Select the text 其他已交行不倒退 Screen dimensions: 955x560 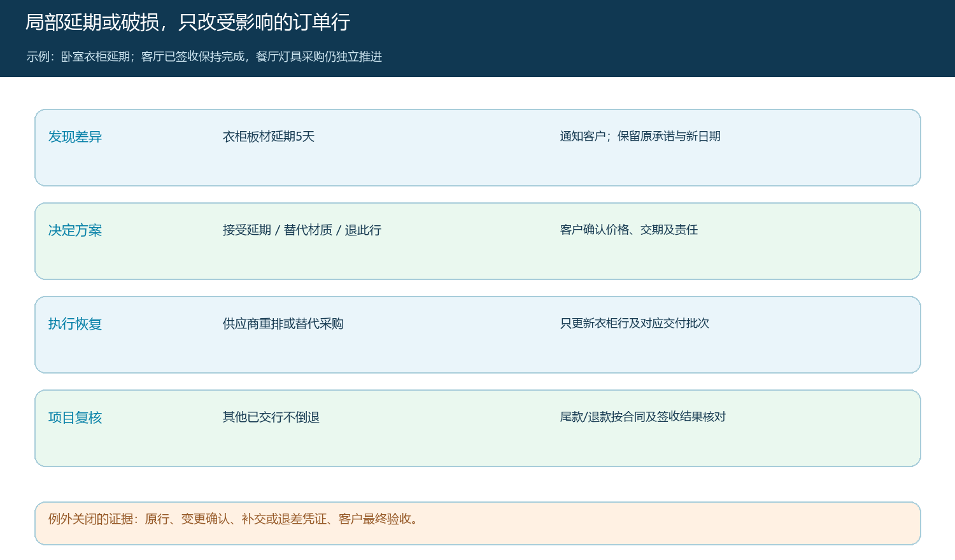pos(271,417)
